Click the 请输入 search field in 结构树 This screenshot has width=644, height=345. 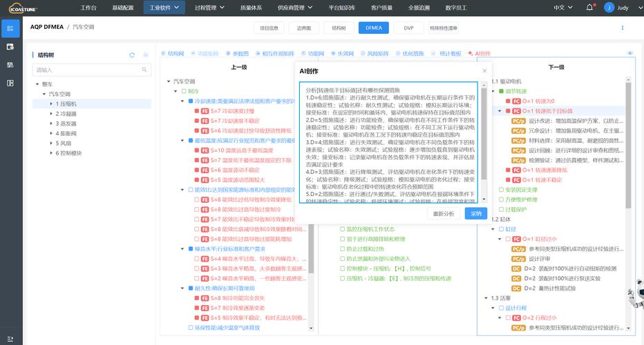pos(92,70)
